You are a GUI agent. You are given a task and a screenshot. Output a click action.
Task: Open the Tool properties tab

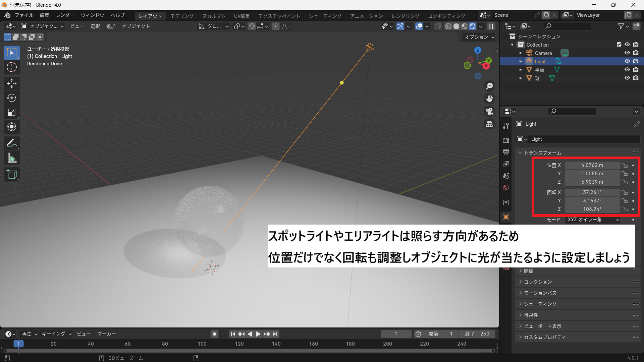(506, 126)
